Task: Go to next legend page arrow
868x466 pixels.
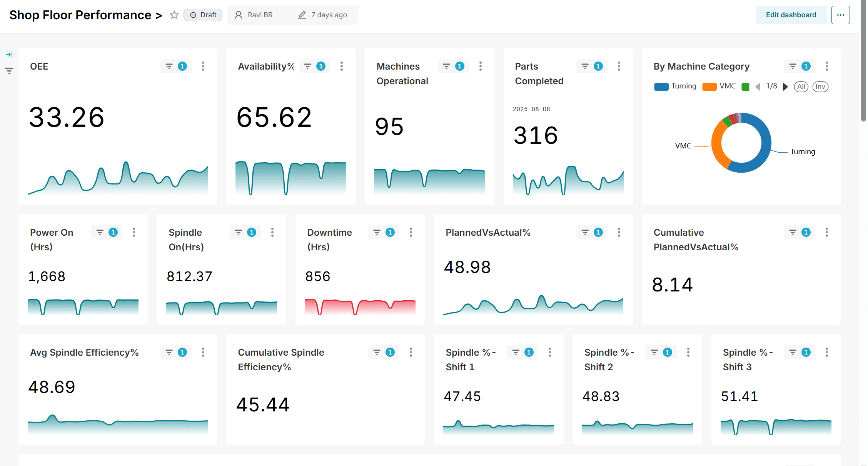Action: tap(786, 87)
